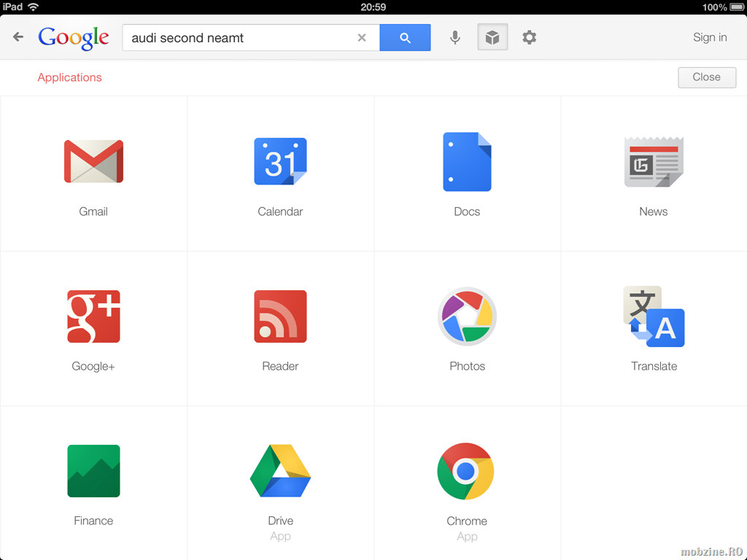Open settings with the gear icon

pos(530,37)
